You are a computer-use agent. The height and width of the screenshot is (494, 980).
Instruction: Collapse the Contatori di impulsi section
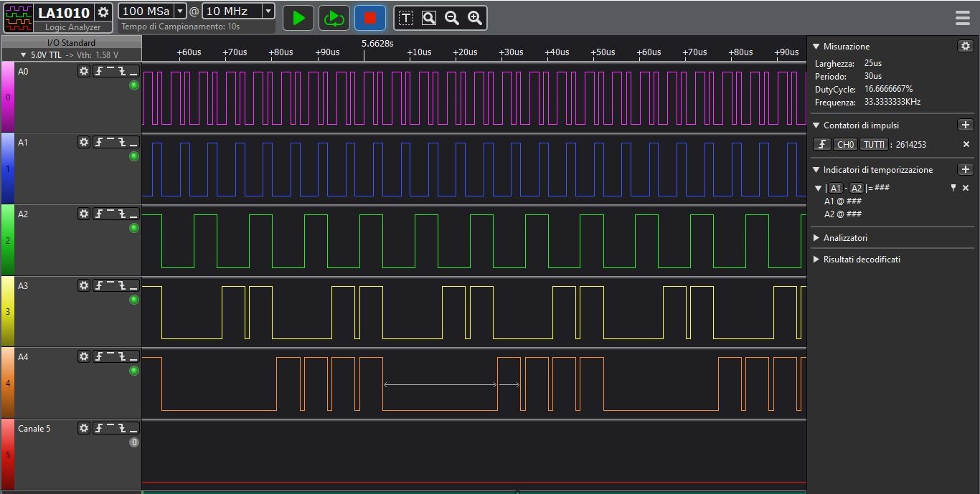click(816, 125)
